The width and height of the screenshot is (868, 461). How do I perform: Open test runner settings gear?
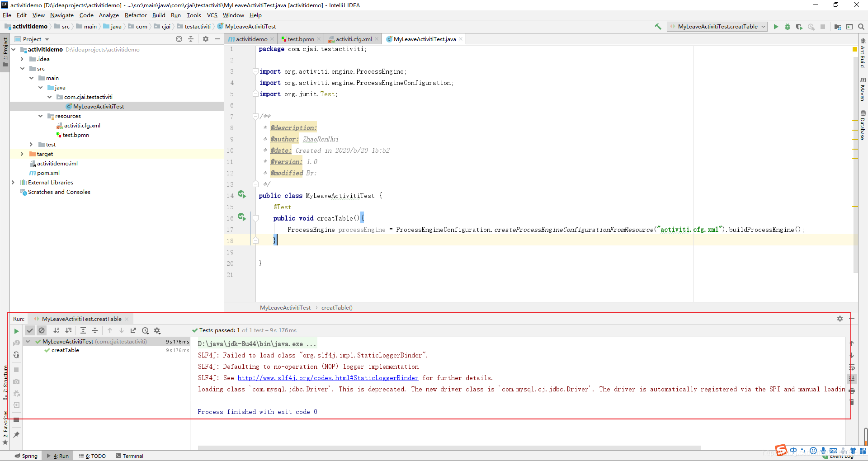click(157, 330)
